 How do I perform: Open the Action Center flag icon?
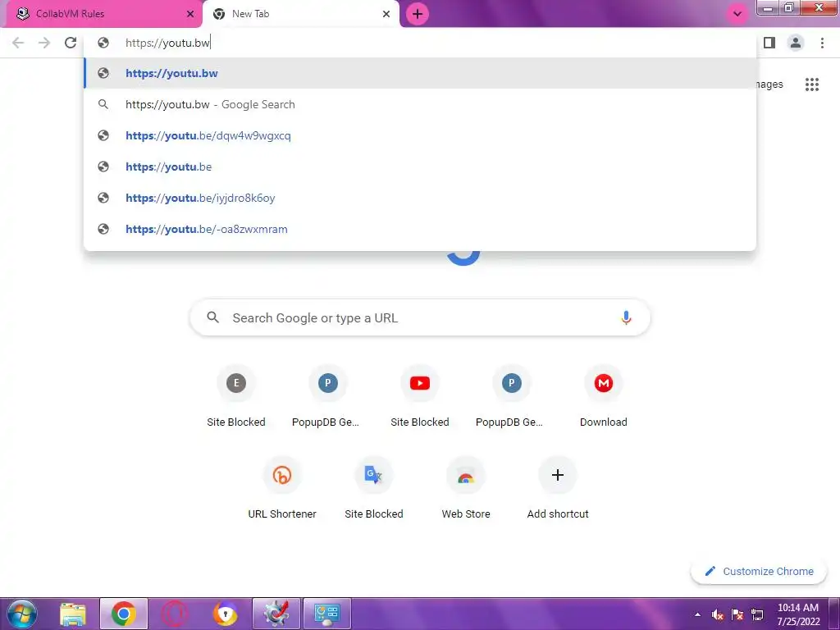coord(737,614)
